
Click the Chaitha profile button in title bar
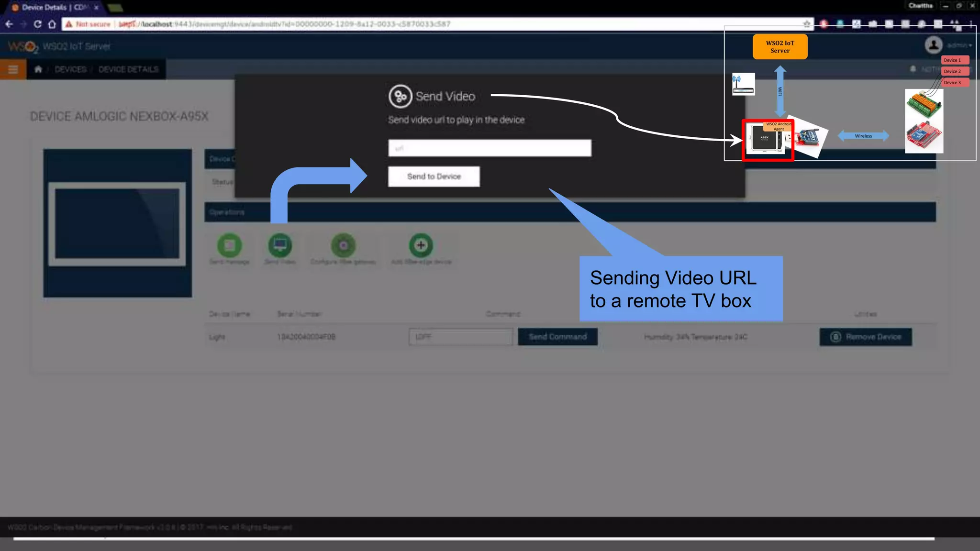(921, 6)
